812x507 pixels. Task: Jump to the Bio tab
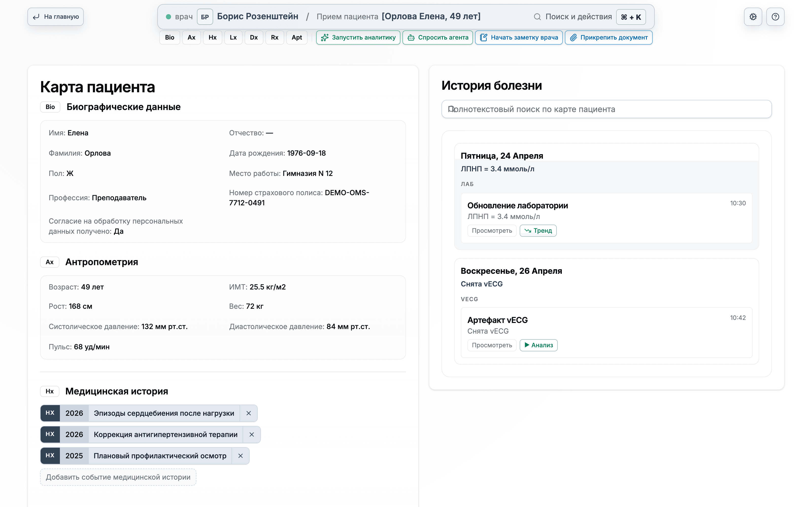tap(170, 38)
